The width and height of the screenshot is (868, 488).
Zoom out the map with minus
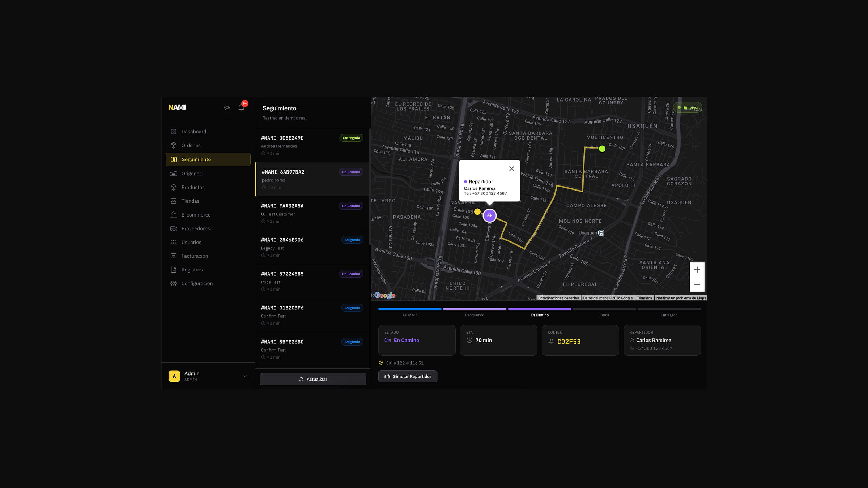pos(697,284)
